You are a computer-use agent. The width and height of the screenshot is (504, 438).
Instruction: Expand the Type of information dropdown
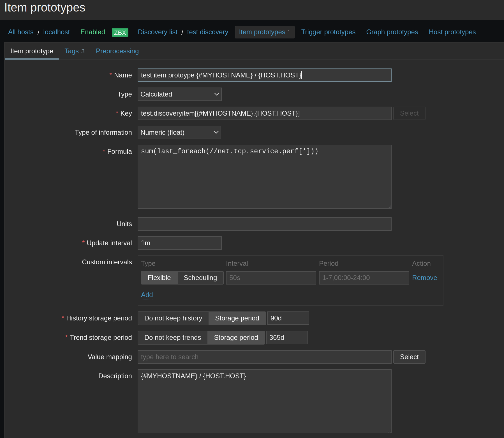tap(179, 132)
